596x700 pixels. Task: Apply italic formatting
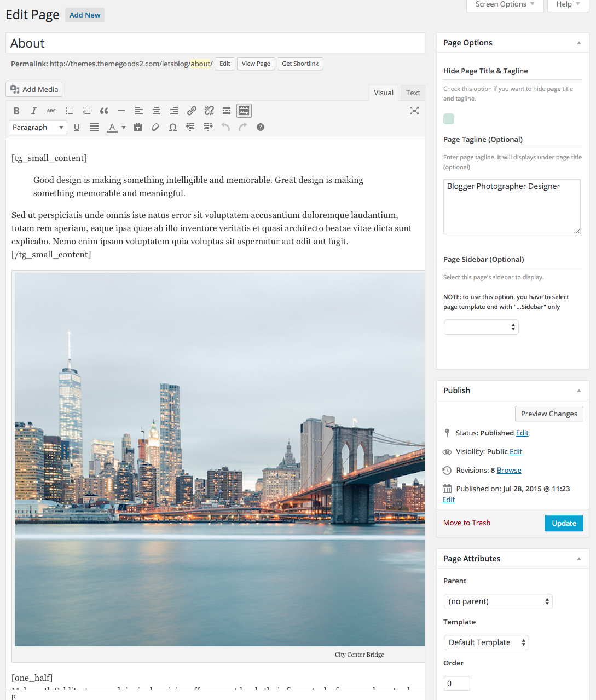33,110
